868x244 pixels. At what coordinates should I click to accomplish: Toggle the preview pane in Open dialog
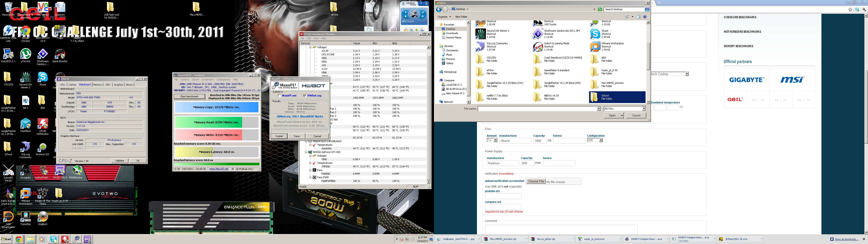point(638,17)
